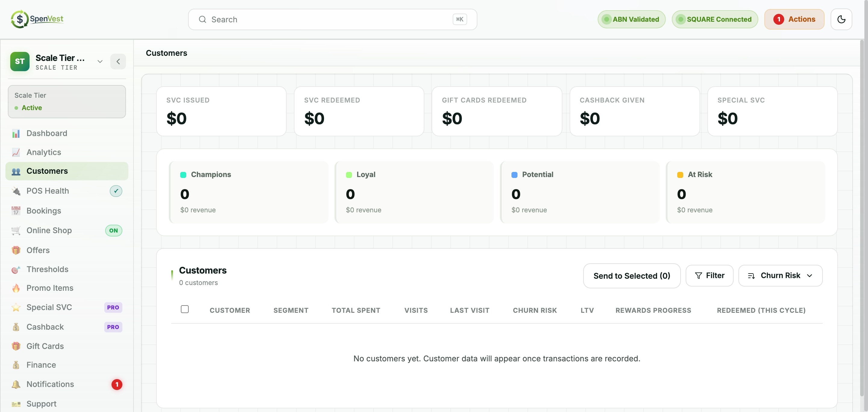
Task: Click the Dashboard bar chart icon
Action: pos(16,134)
